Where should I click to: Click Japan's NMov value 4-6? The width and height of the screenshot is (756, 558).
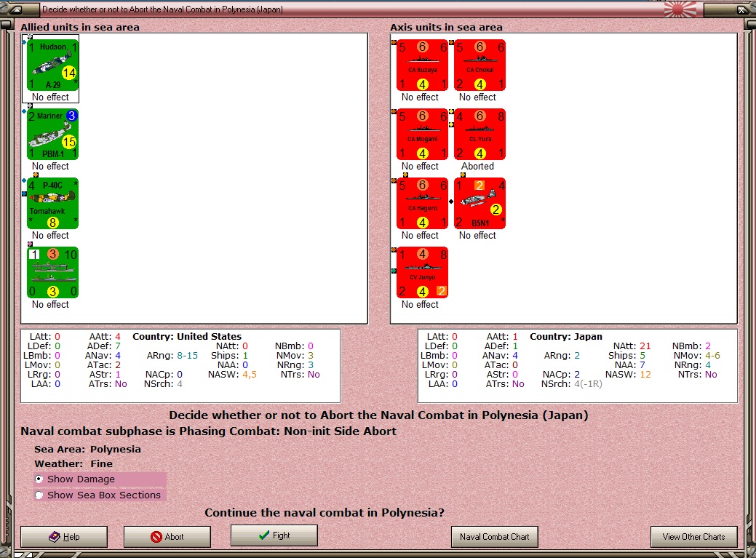click(x=711, y=356)
